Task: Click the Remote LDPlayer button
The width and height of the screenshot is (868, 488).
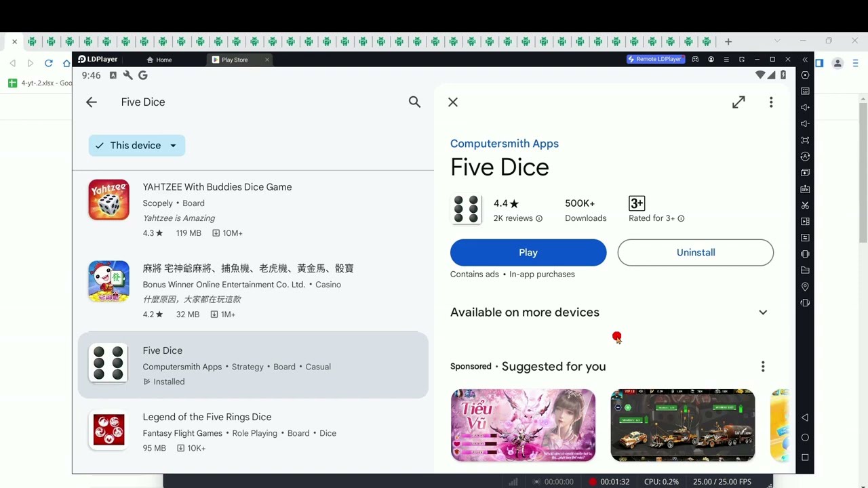Action: coord(656,60)
